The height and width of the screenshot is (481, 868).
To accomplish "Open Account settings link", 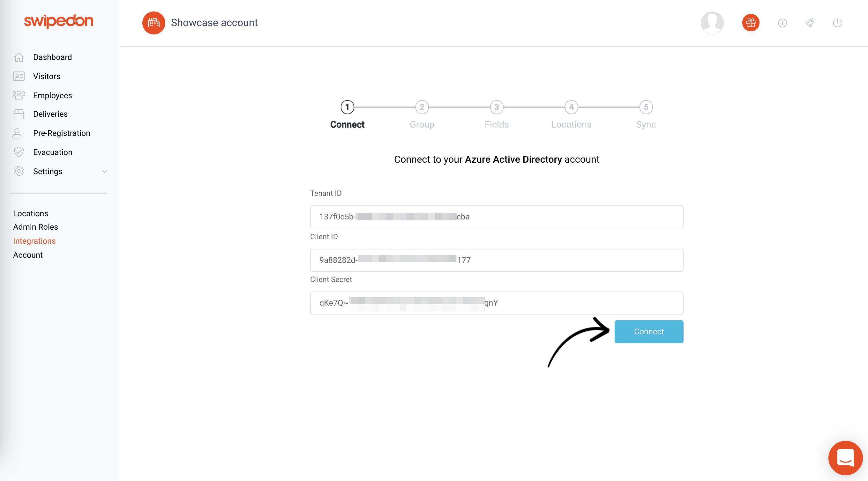I will pos(28,255).
